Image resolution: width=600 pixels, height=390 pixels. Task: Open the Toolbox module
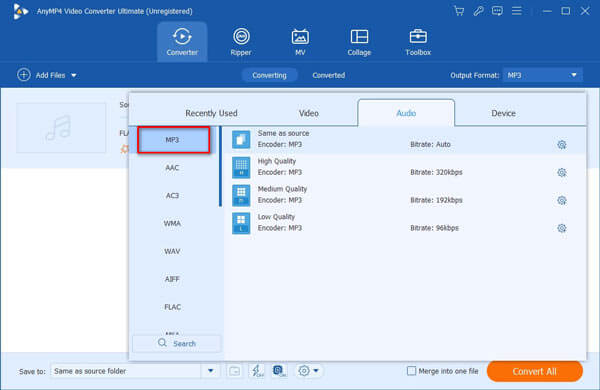coord(418,42)
